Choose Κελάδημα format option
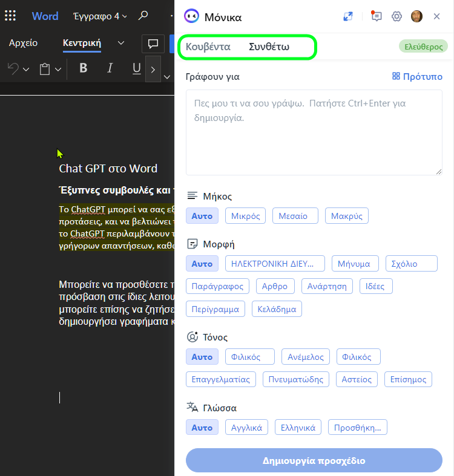454x476 pixels. pyautogui.click(x=277, y=308)
